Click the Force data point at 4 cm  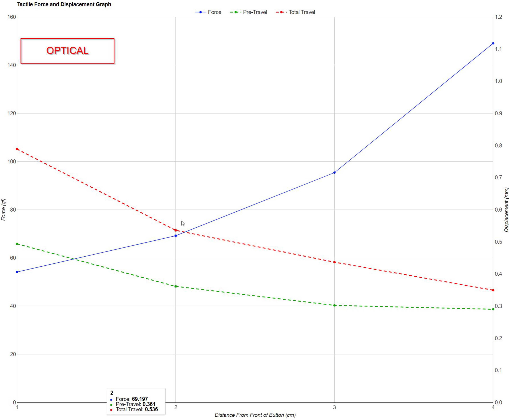493,43
